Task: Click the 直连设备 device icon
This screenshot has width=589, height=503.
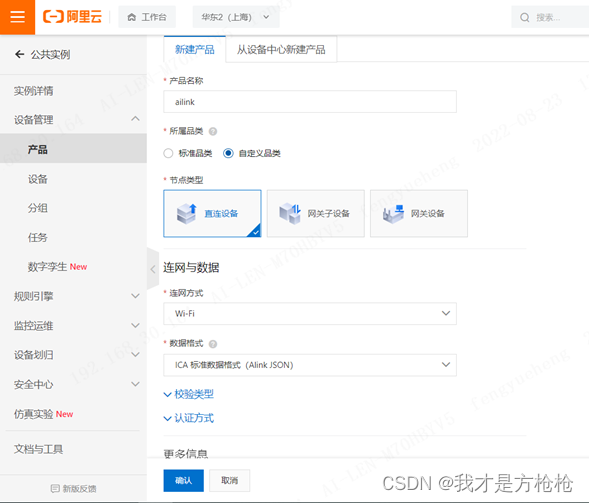Action: point(187,214)
